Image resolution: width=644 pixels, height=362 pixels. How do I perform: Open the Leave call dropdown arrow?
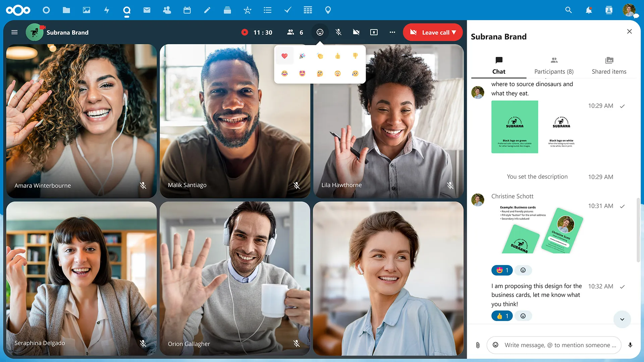tap(454, 32)
